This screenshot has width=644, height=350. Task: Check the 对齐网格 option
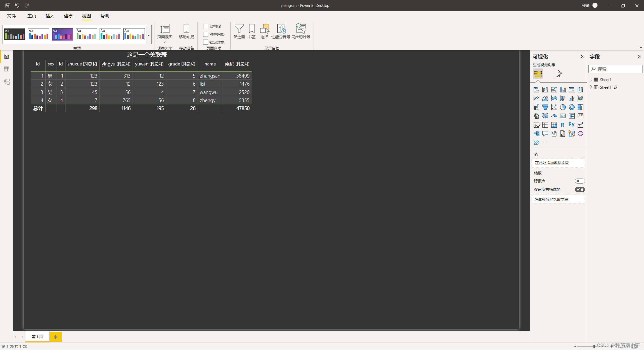pyautogui.click(x=205, y=34)
